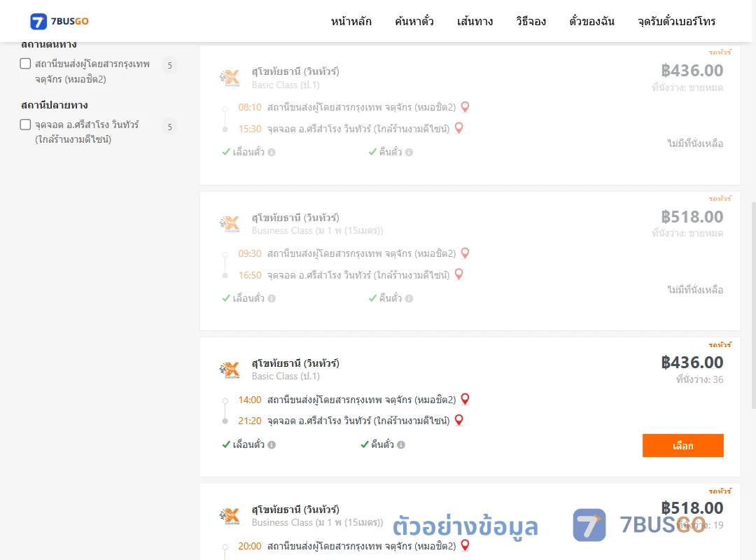Click operator logo of the 14:00 trip
This screenshot has height=560, width=756.
230,370
